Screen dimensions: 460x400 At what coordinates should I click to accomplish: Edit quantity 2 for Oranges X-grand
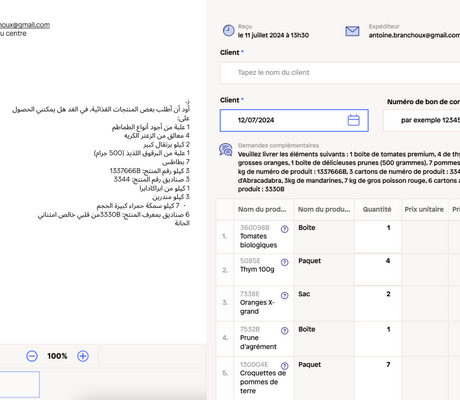coord(378,304)
